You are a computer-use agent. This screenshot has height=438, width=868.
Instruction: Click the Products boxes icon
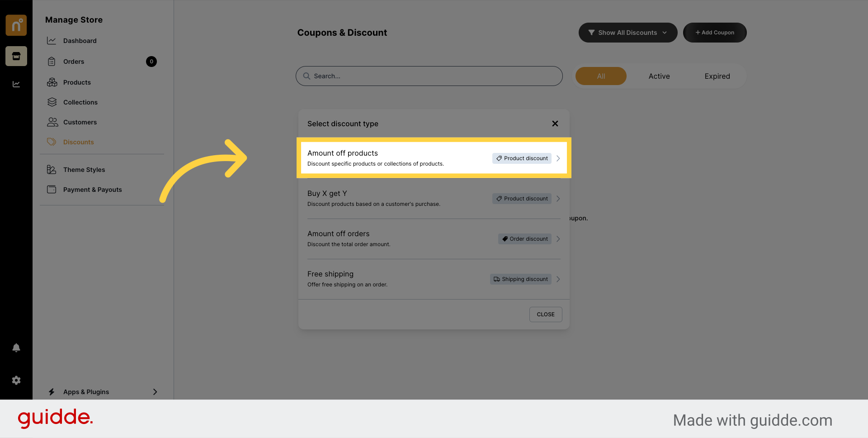pyautogui.click(x=52, y=82)
